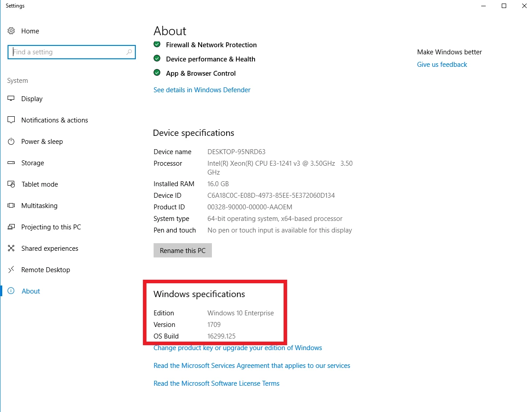Click the Firewall & Network Protection label
Screen dimensions: 532x412
tap(211, 45)
